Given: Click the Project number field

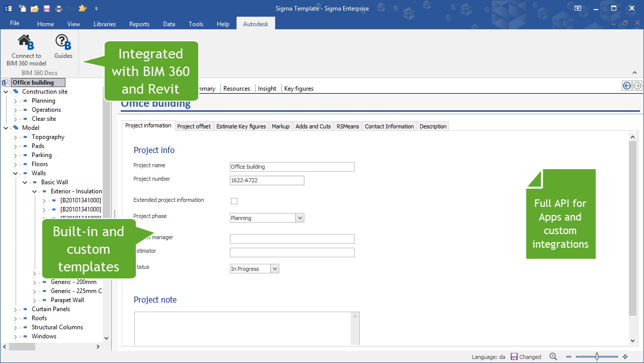Looking at the screenshot, I should pos(267,180).
